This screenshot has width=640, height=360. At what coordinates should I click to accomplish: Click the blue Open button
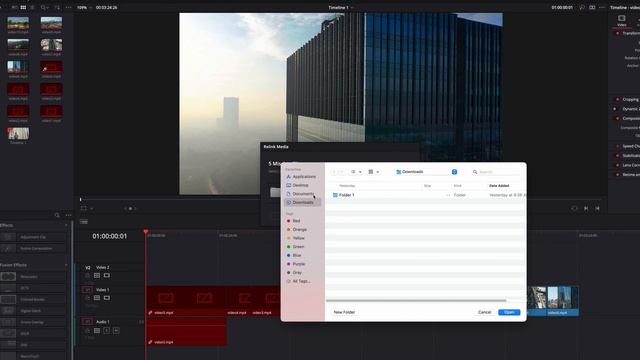click(509, 312)
